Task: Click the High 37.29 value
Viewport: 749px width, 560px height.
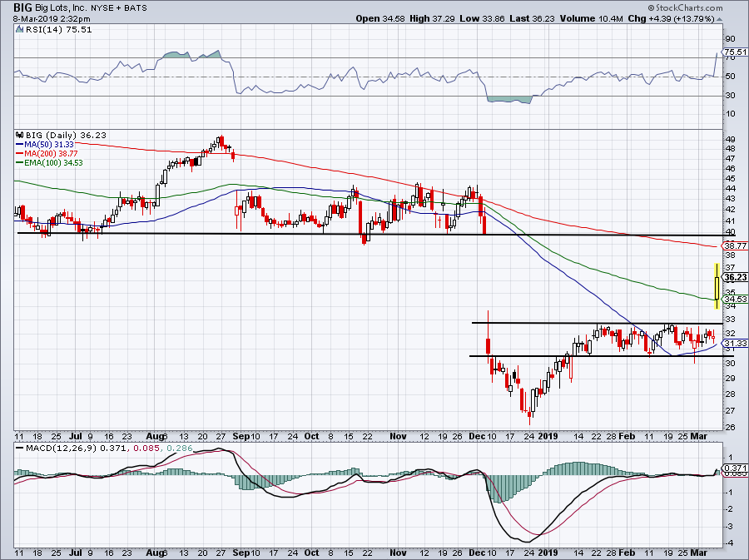Action: [432, 18]
